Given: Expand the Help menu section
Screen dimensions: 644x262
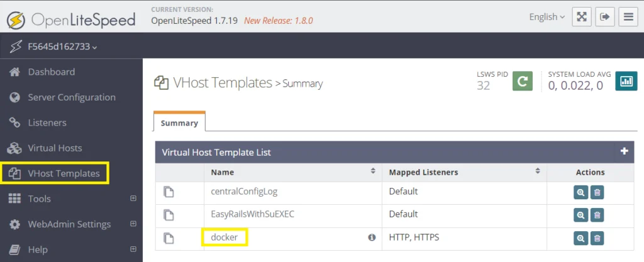Looking at the screenshot, I should click(133, 249).
